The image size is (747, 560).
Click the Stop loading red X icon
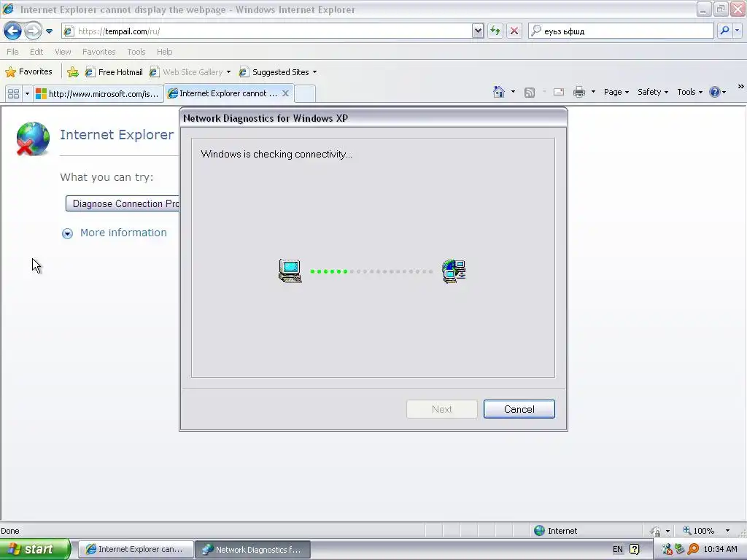[514, 31]
